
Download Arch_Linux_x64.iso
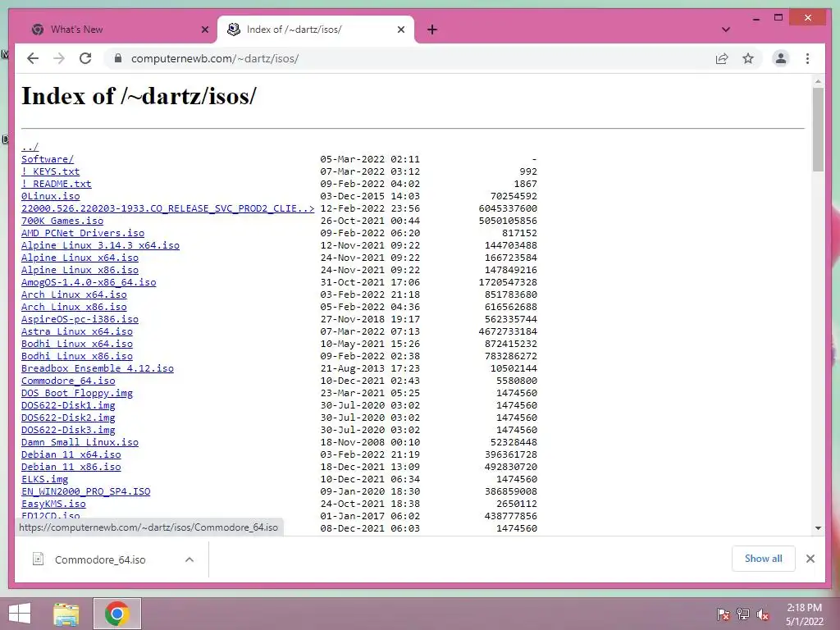[x=74, y=294]
